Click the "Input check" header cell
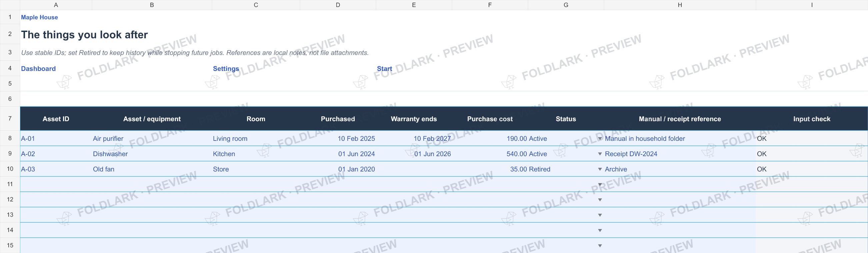The width and height of the screenshot is (868, 253). pos(812,119)
